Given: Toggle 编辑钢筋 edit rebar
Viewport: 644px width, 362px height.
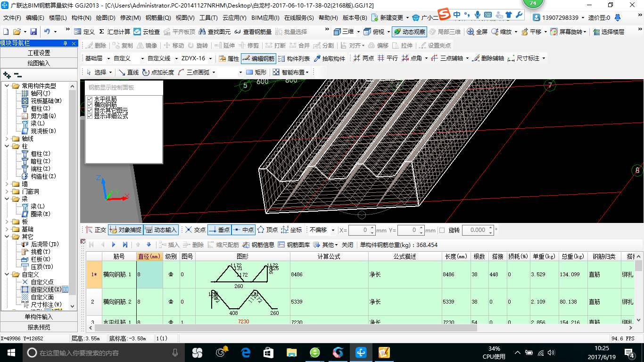Looking at the screenshot, I should click(x=258, y=58).
